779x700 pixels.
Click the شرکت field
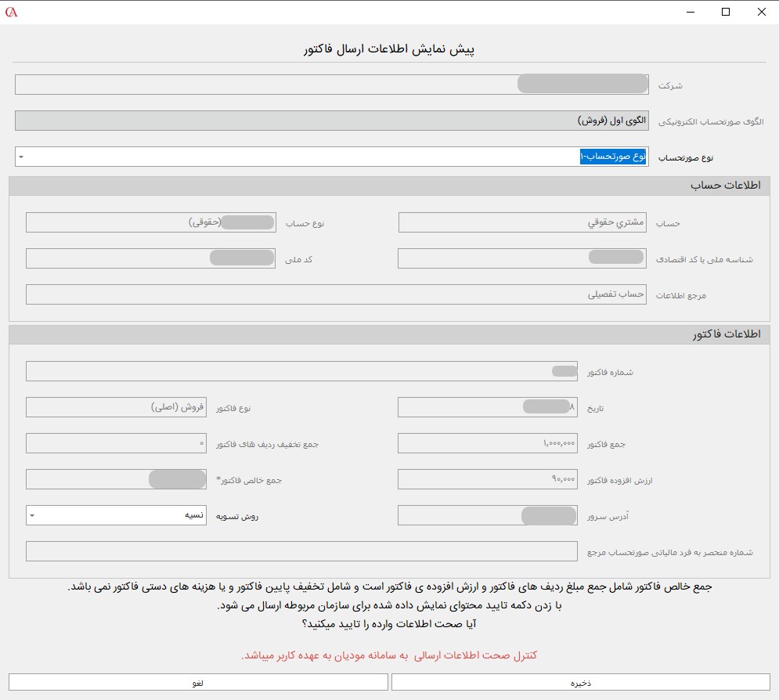[331, 85]
